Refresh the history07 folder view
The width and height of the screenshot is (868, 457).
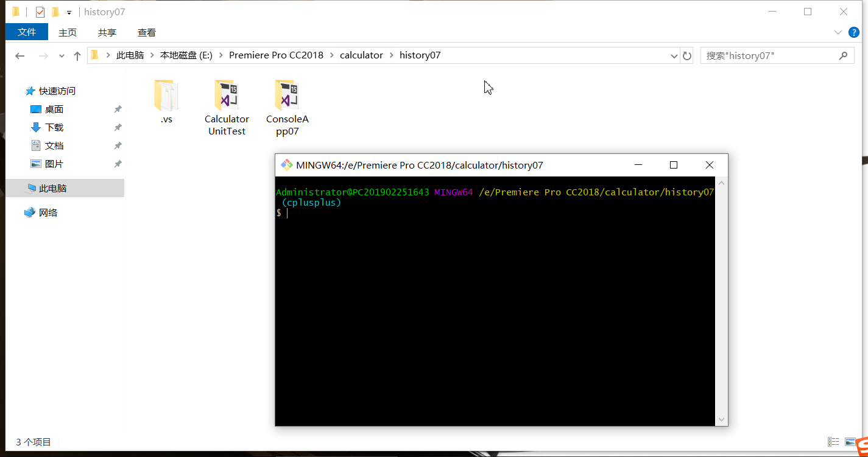687,56
